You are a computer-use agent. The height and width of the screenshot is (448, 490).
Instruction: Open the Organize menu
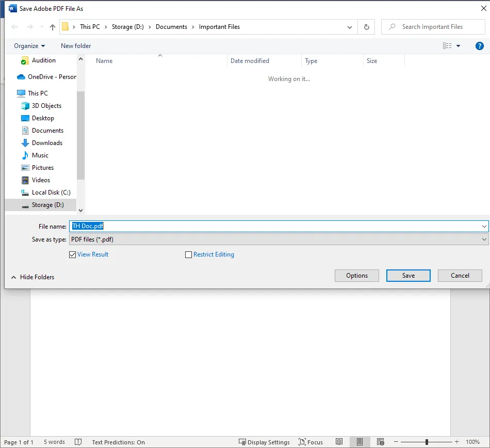pyautogui.click(x=29, y=46)
